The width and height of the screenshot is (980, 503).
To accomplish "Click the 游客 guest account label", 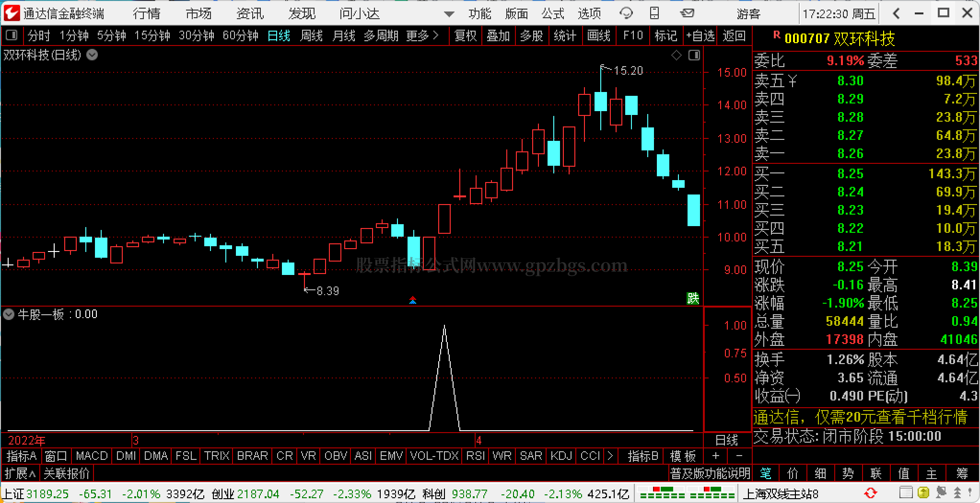I will coord(748,14).
